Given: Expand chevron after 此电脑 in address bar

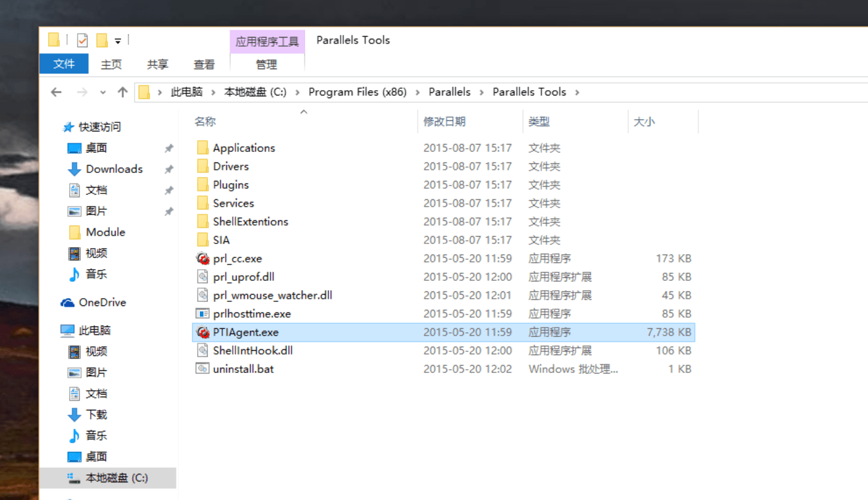Looking at the screenshot, I should coord(213,92).
